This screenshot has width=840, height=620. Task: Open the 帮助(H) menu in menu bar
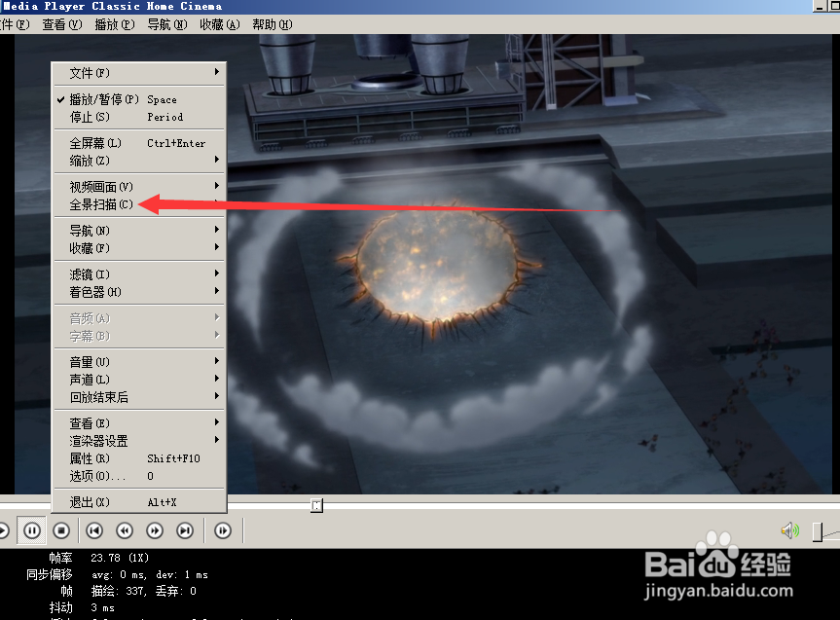pyautogui.click(x=273, y=24)
